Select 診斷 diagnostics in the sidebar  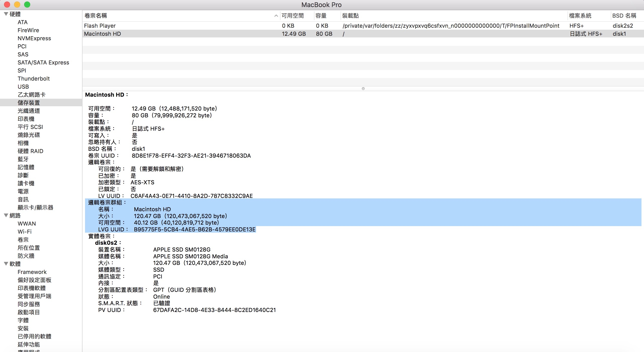click(x=23, y=175)
